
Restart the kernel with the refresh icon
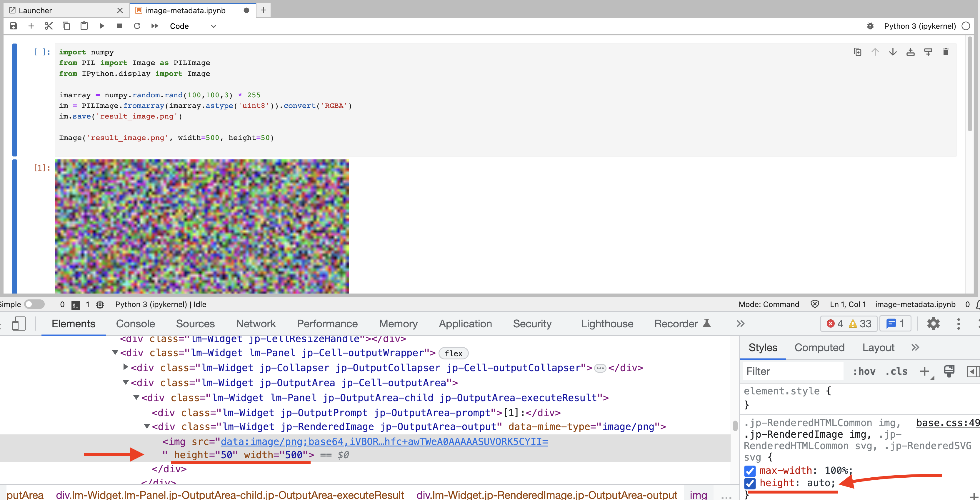[137, 26]
